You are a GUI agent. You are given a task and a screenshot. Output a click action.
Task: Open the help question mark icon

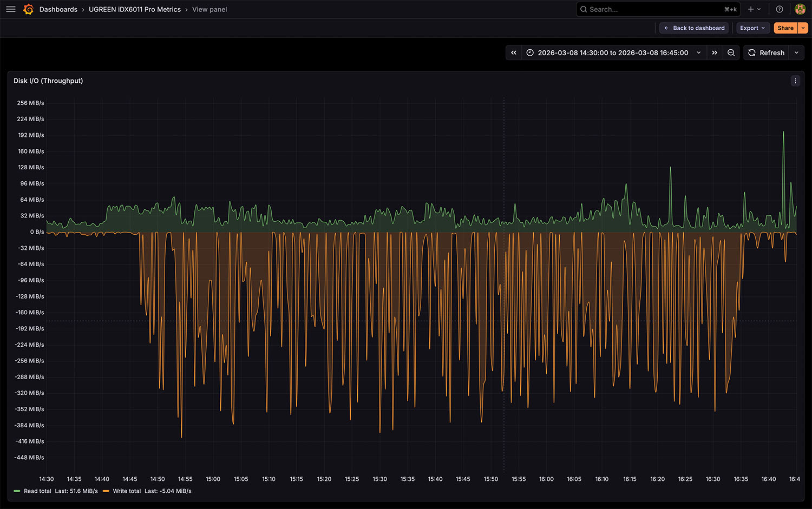coord(780,9)
